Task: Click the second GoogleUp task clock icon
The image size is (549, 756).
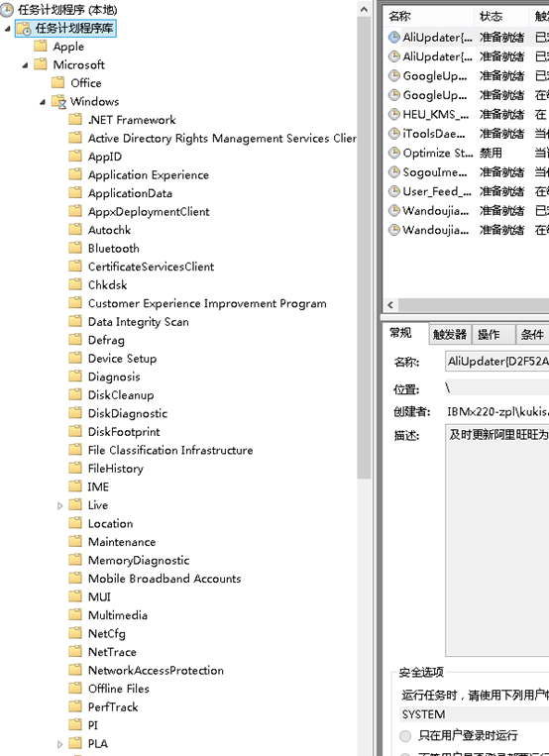Action: tap(394, 95)
